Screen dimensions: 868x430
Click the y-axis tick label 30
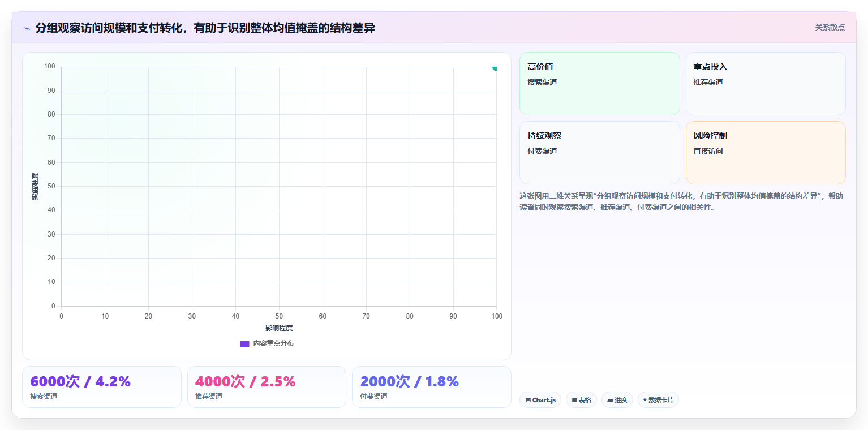51,234
